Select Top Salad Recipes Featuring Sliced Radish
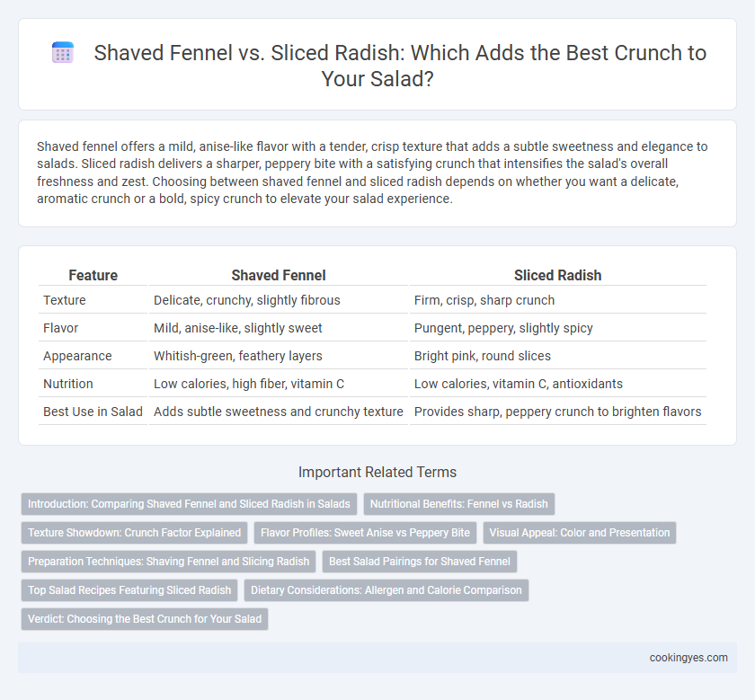 click(x=129, y=590)
